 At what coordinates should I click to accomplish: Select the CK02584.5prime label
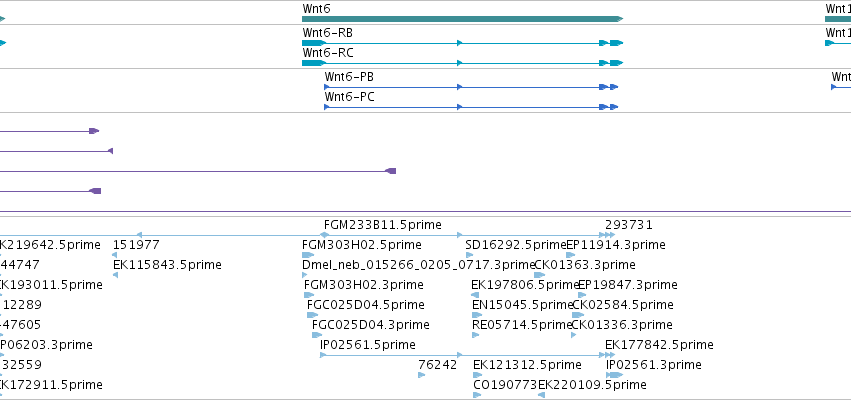pyautogui.click(x=623, y=305)
